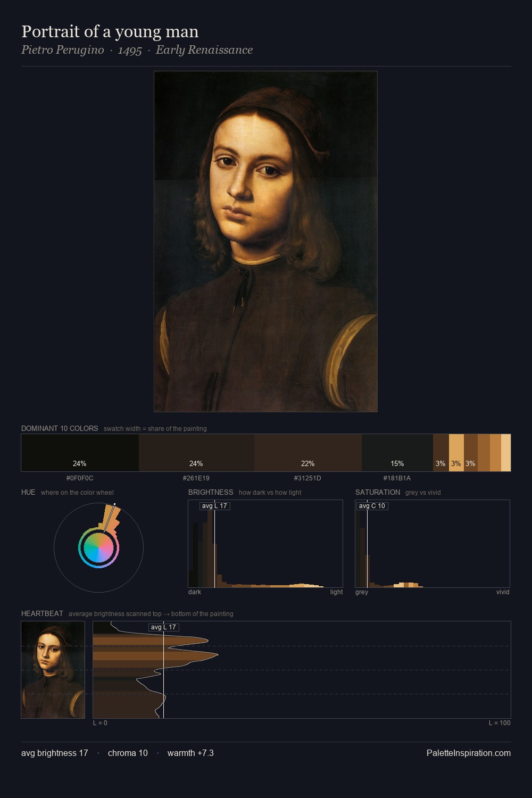
Task: Select the #0F0F0C 24% color swatch
Action: pos(80,453)
